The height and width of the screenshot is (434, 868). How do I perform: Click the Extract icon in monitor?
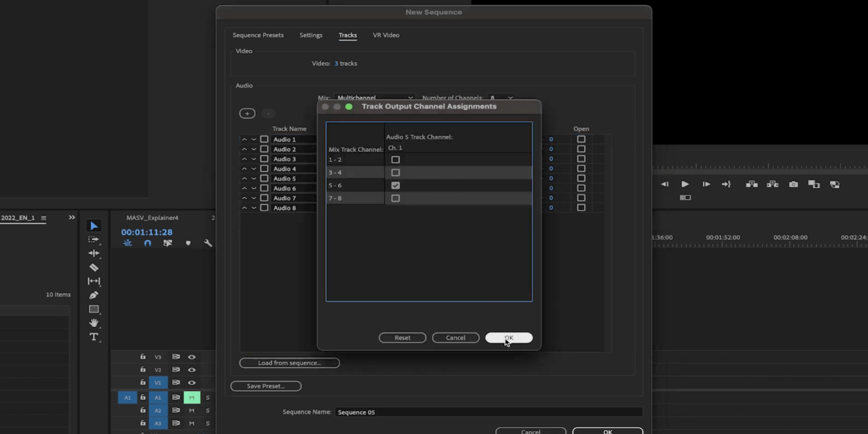773,184
